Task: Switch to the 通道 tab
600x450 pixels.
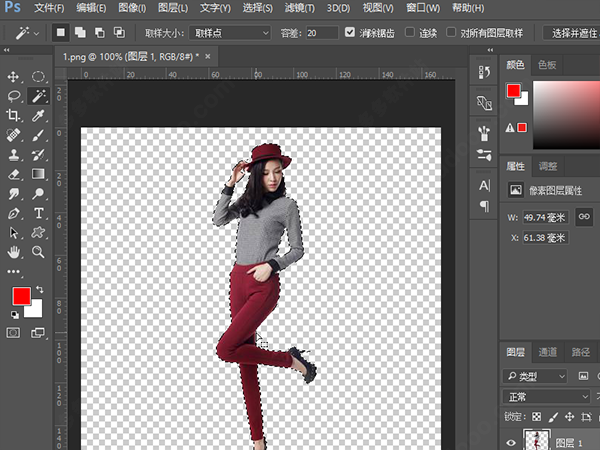Action: pos(548,352)
